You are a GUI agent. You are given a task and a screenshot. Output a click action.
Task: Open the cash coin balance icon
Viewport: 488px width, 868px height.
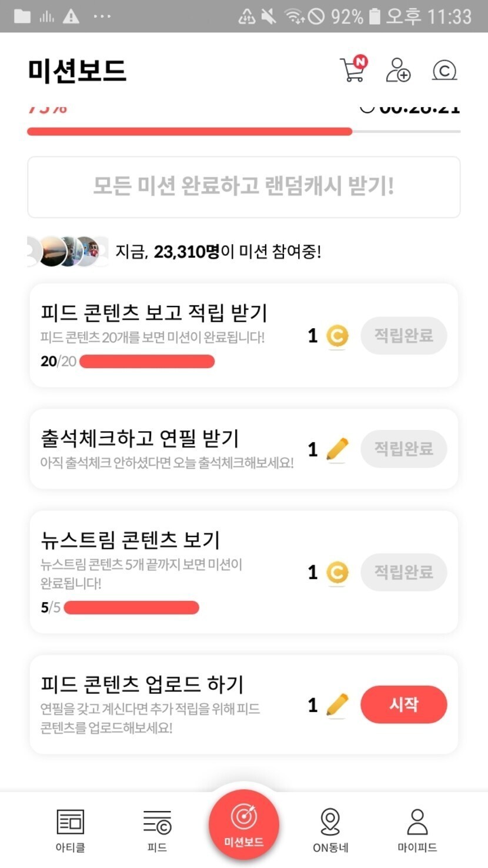pos(444,71)
